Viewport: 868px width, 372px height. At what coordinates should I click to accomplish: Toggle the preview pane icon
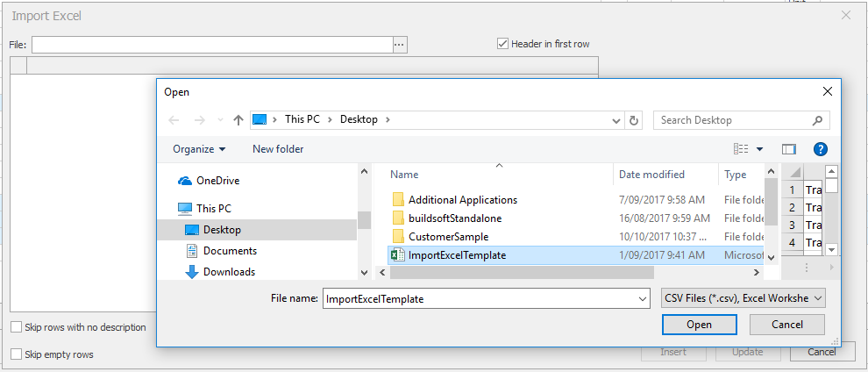[788, 149]
